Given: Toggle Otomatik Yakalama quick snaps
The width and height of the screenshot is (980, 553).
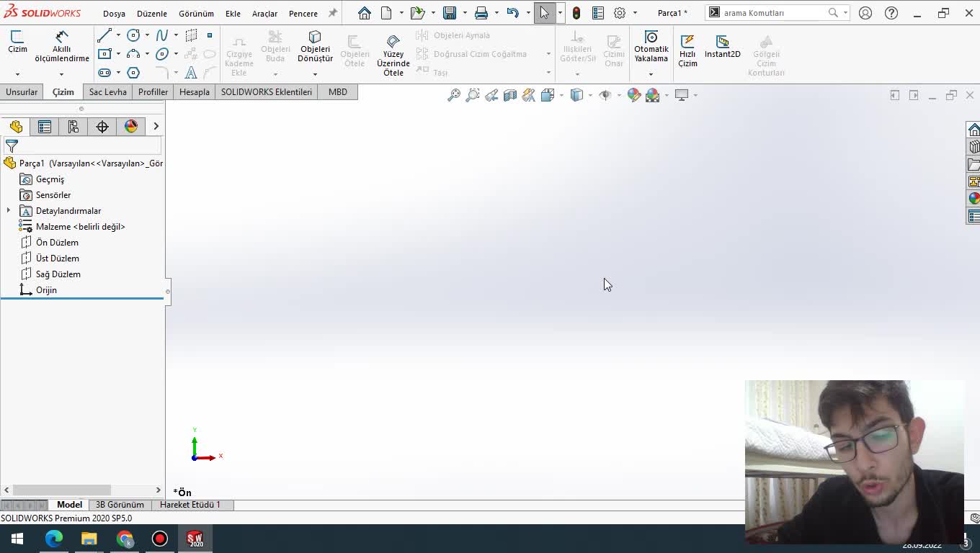Looking at the screenshot, I should (x=651, y=46).
